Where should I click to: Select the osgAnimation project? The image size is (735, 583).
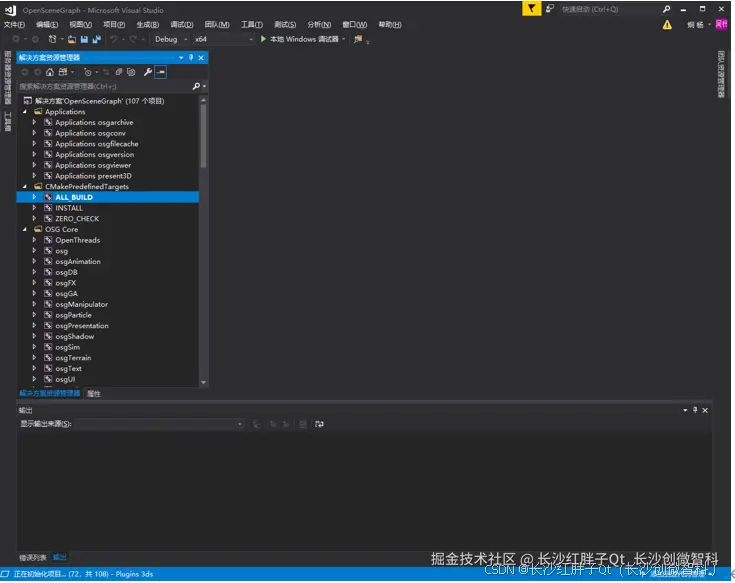(78, 262)
